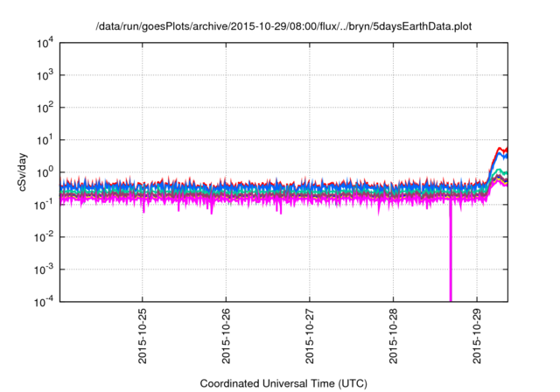Click the 10^-3 y-axis tick label
This screenshot has height=392, width=560.
(44, 269)
